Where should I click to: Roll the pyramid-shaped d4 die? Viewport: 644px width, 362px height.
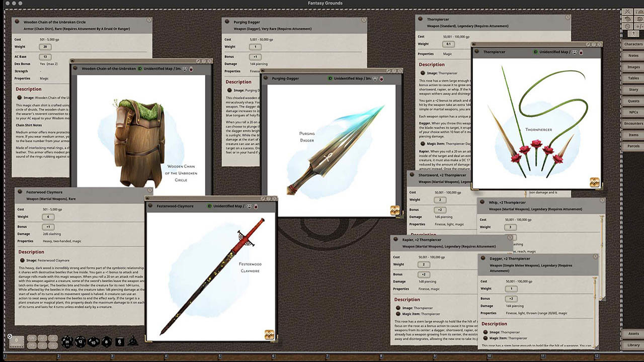click(132, 342)
